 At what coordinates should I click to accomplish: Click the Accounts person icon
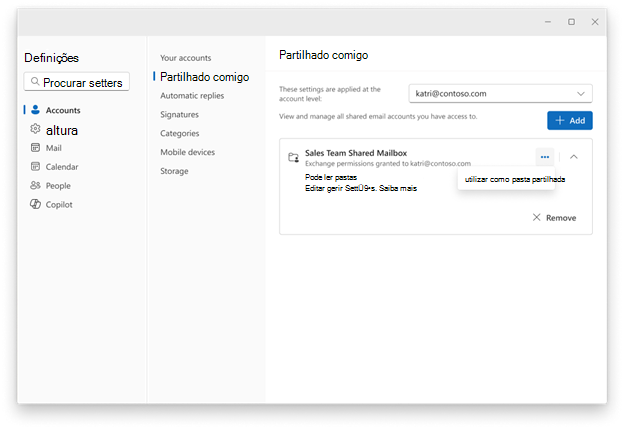point(35,109)
